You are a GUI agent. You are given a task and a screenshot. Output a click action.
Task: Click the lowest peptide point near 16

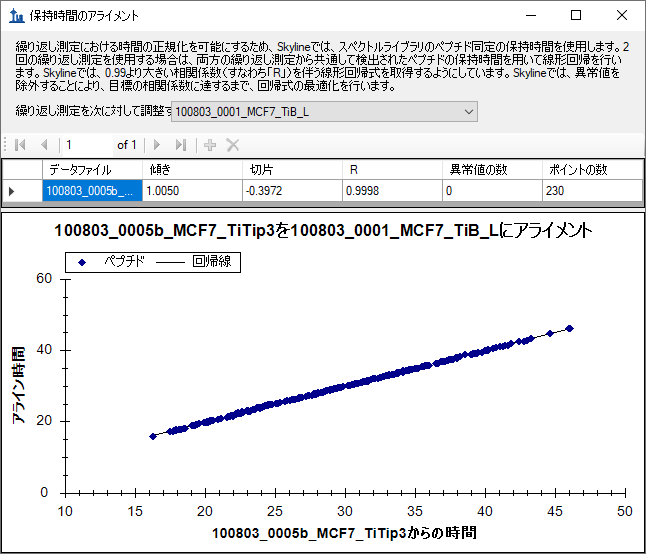153,436
